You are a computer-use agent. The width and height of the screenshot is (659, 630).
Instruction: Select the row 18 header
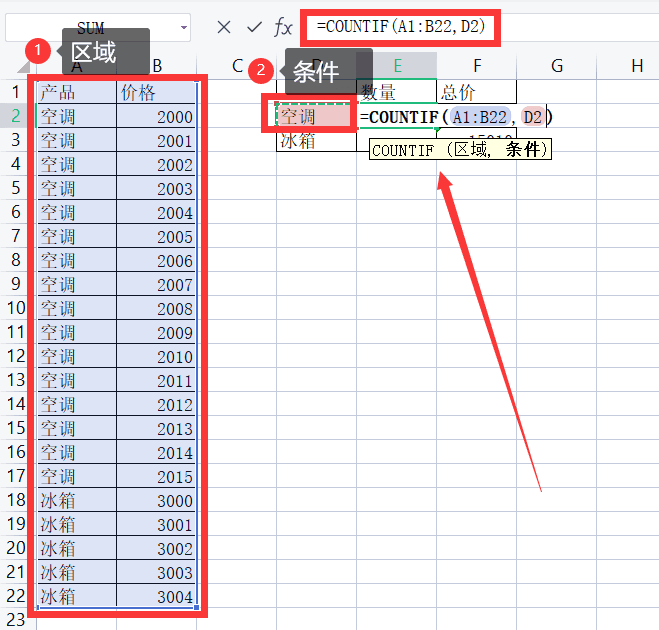[16, 500]
